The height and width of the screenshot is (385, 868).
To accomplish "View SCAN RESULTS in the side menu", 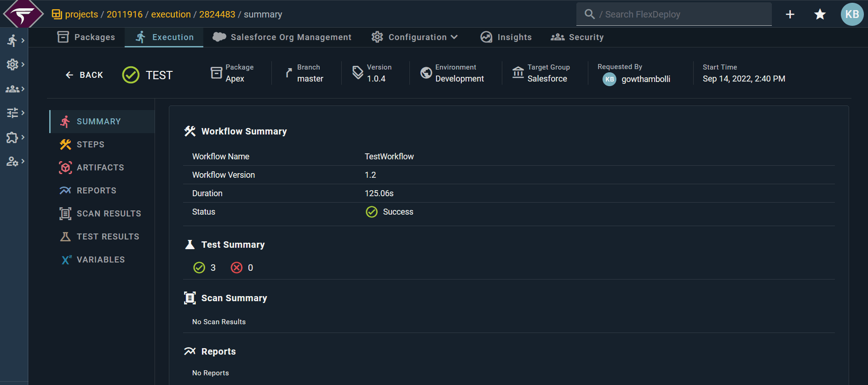I will click(102, 214).
